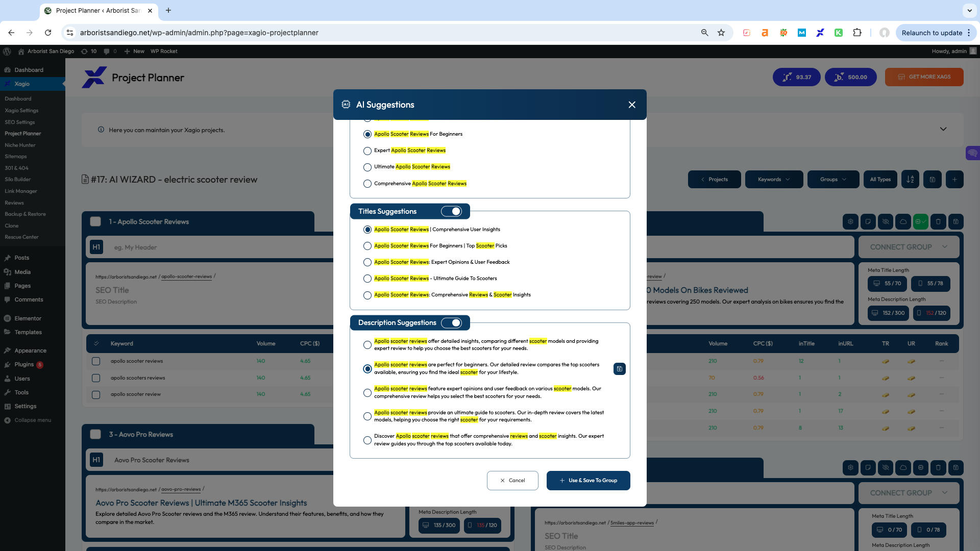Open the Keywords dropdown
Screen dimensions: 980x551
(774, 180)
